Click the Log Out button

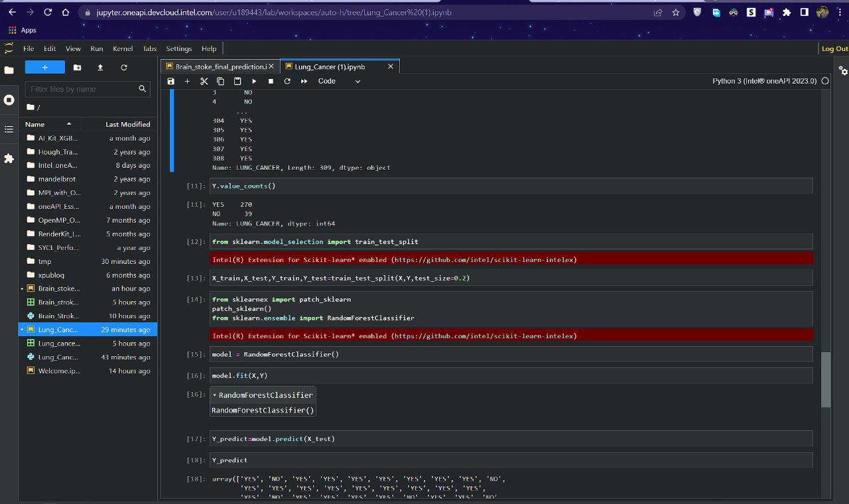(834, 48)
